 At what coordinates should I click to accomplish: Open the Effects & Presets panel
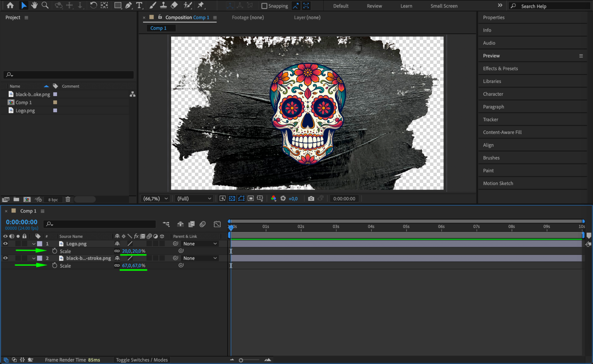[500, 68]
